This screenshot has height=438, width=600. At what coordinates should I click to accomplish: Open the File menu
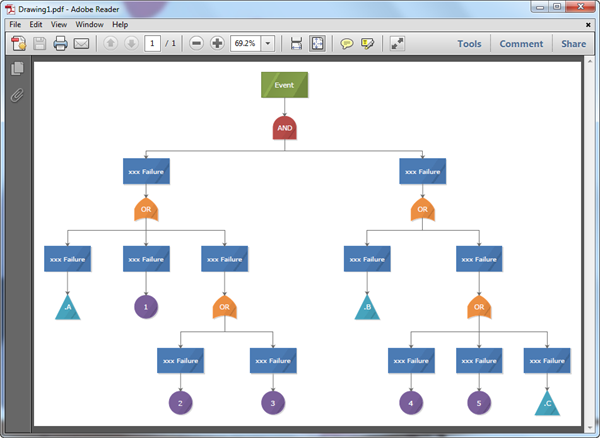click(x=15, y=24)
